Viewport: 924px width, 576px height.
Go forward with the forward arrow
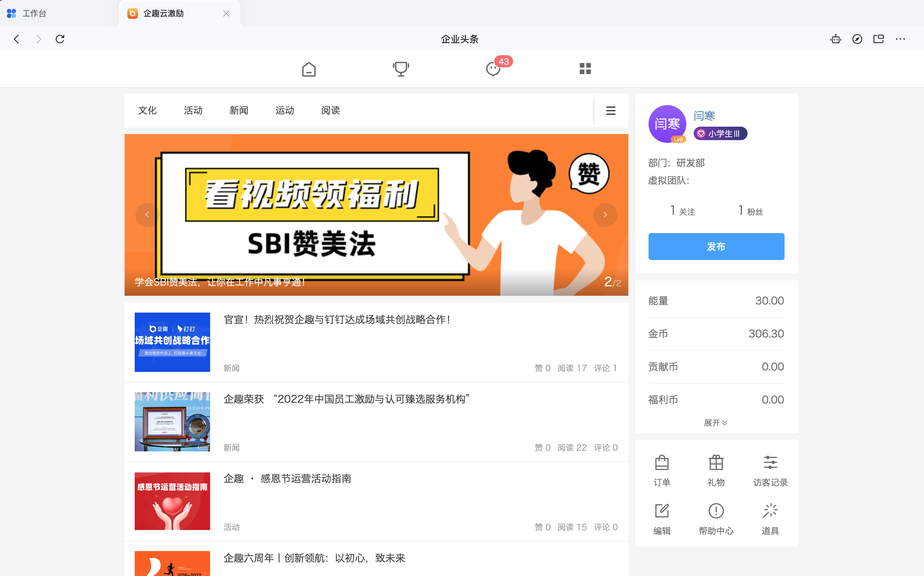click(38, 39)
